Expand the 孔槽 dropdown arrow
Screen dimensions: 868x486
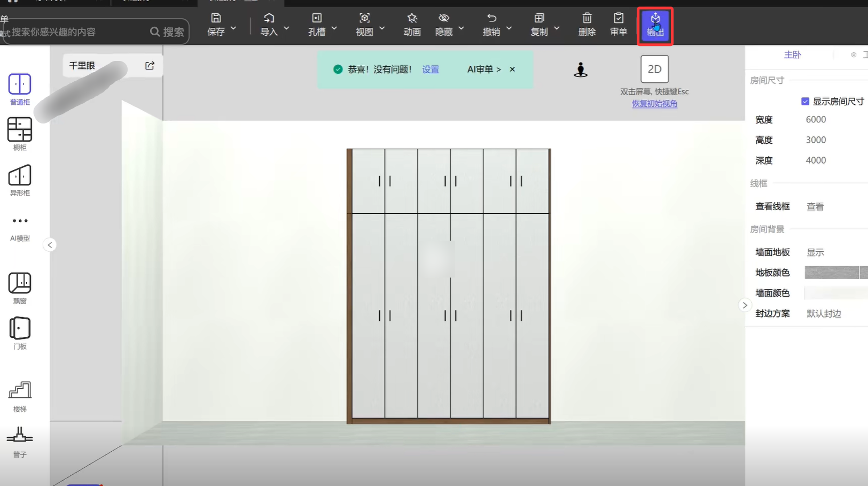coord(334,28)
